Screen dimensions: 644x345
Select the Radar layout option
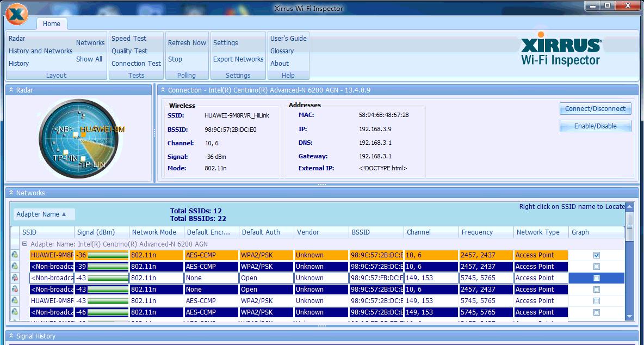pyautogui.click(x=17, y=38)
